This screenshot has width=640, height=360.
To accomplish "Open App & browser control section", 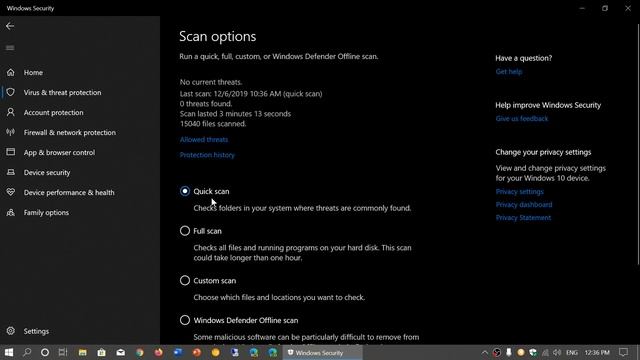I will coord(59,152).
